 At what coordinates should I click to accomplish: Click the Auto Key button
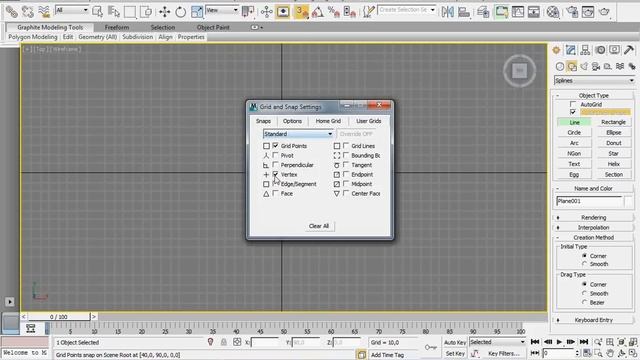click(x=455, y=342)
